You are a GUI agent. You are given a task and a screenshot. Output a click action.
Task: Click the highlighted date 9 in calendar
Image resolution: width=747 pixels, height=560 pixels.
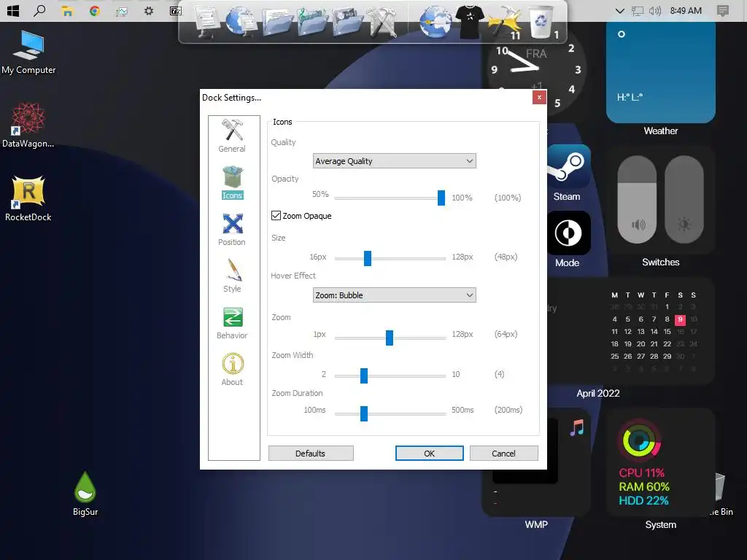click(680, 319)
